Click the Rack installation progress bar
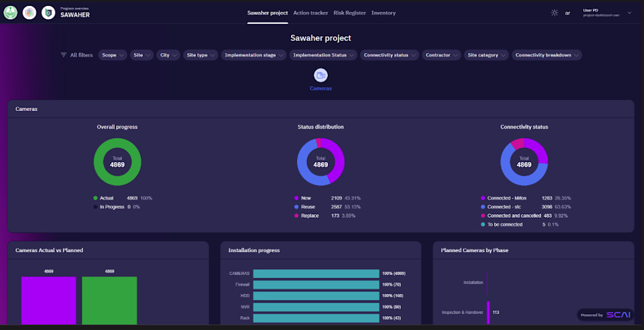 click(x=316, y=318)
